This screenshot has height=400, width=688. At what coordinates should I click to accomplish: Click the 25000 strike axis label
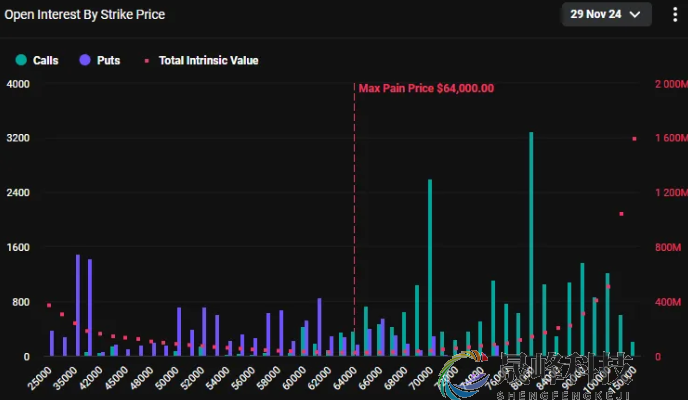tap(40, 378)
